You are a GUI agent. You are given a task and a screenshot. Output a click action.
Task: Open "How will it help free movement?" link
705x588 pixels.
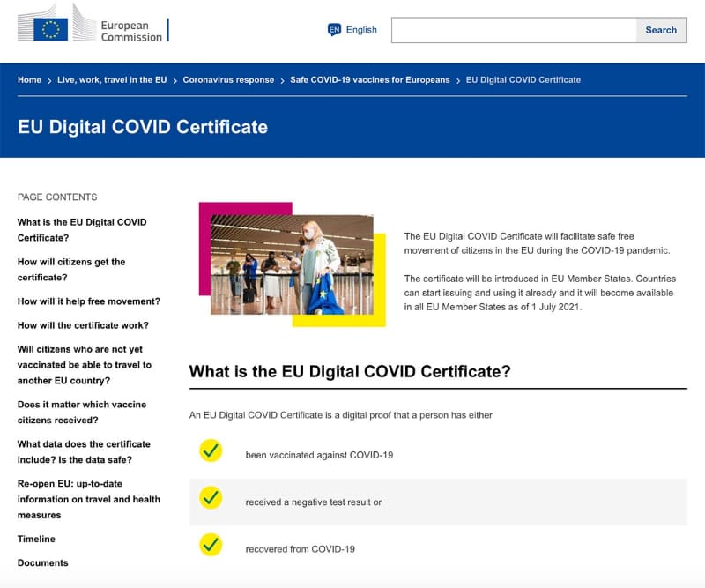[x=88, y=301]
